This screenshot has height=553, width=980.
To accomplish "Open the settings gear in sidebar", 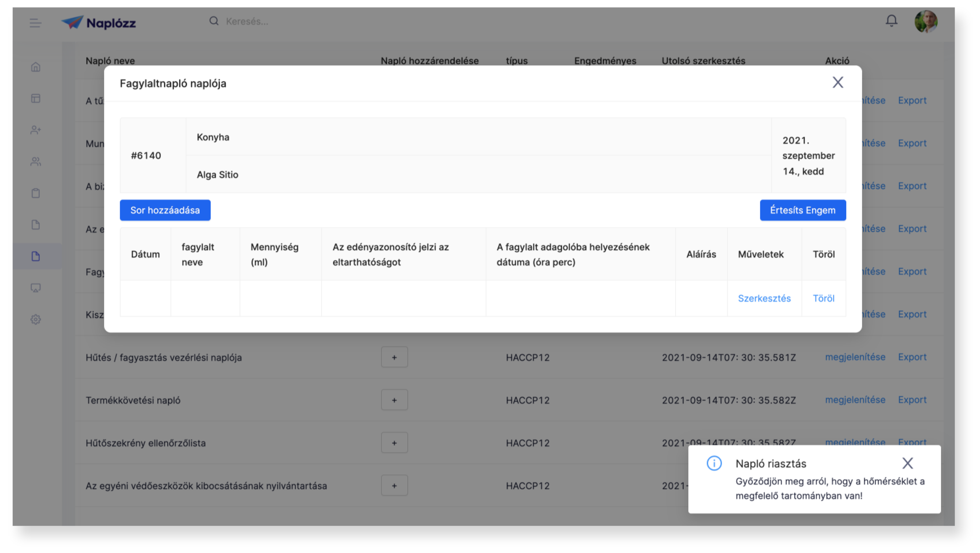I will tap(36, 319).
